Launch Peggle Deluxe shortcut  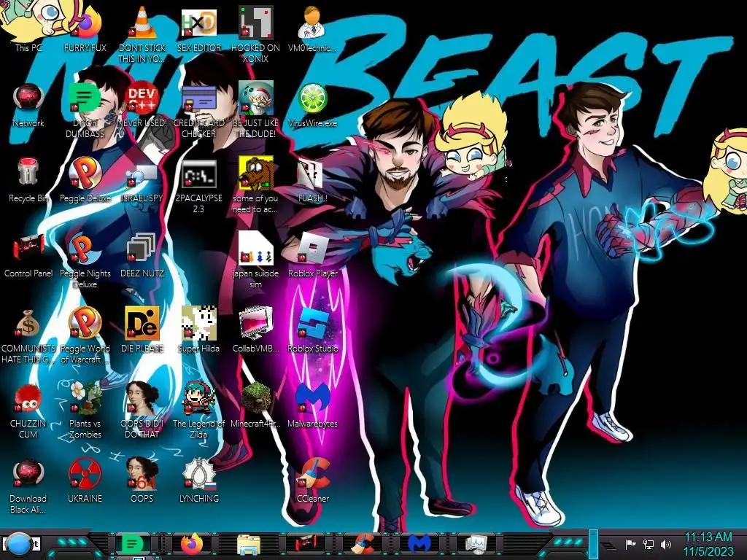point(85,181)
